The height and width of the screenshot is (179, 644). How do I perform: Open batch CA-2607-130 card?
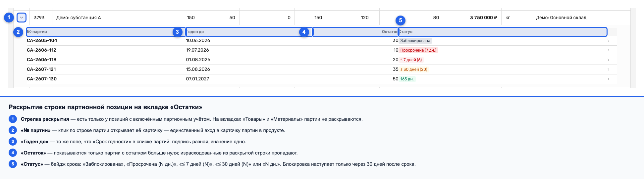(322, 79)
